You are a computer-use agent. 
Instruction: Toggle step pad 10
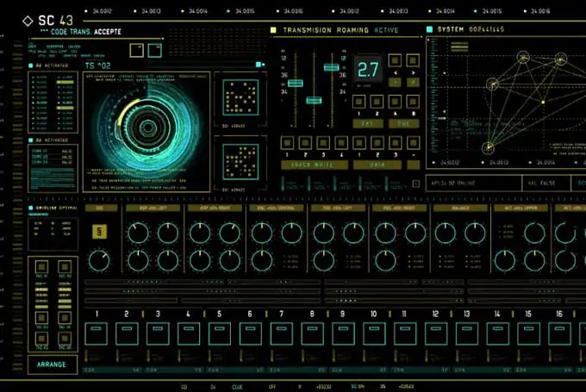pos(374,333)
